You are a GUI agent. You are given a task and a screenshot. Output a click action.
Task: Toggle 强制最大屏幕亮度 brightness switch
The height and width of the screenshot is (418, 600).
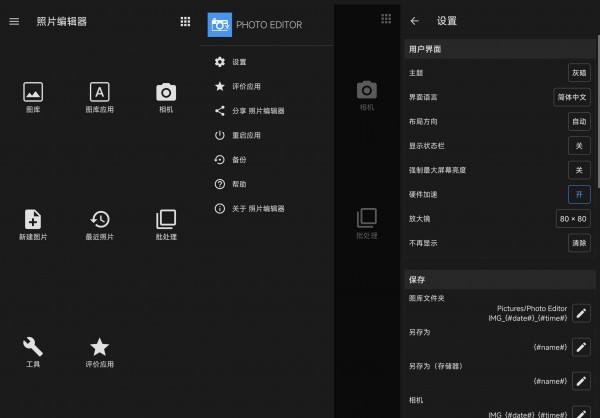[578, 170]
